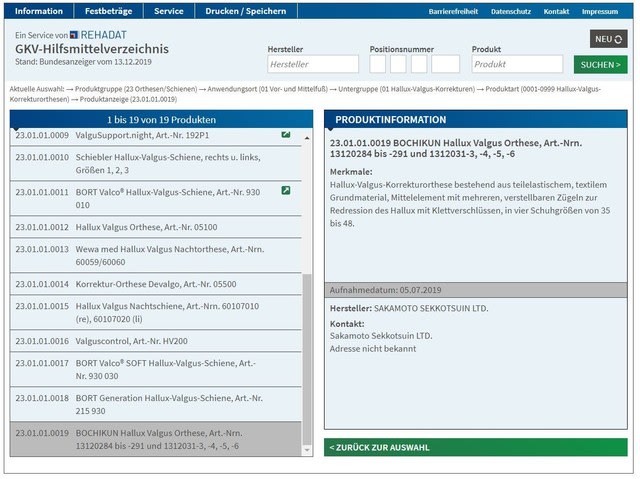
Task: Click the Aufnahmedatum: 05.07.2019 bar
Action: [x=476, y=290]
